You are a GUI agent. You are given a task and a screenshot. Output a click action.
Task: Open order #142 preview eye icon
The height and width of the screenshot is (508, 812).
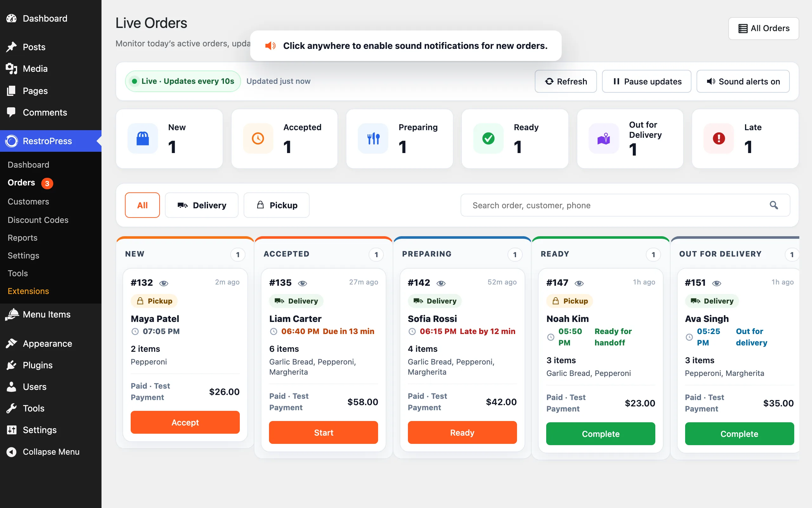(441, 283)
